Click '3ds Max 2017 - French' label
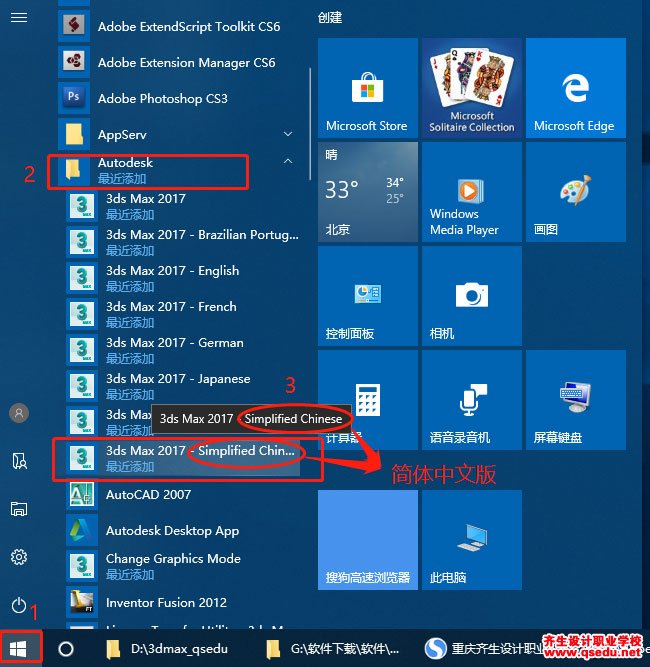This screenshot has width=650, height=667. 171,307
